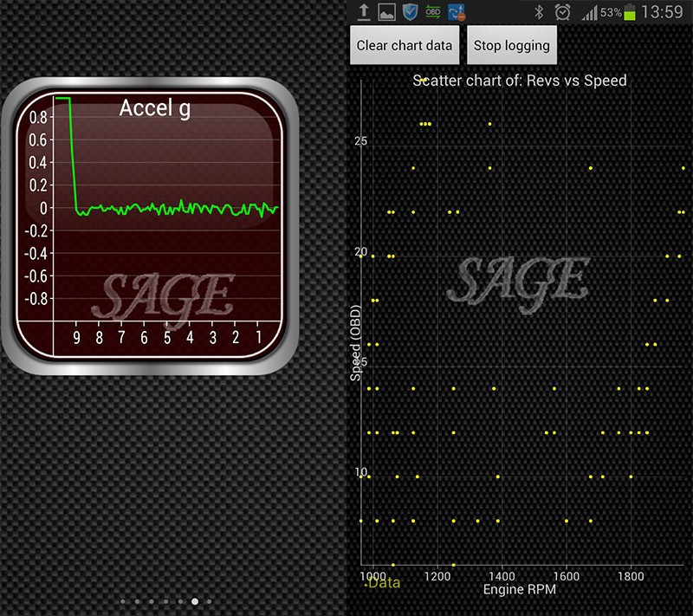Tap the Speed (OBD) axis label
693x616 pixels.
[355, 344]
